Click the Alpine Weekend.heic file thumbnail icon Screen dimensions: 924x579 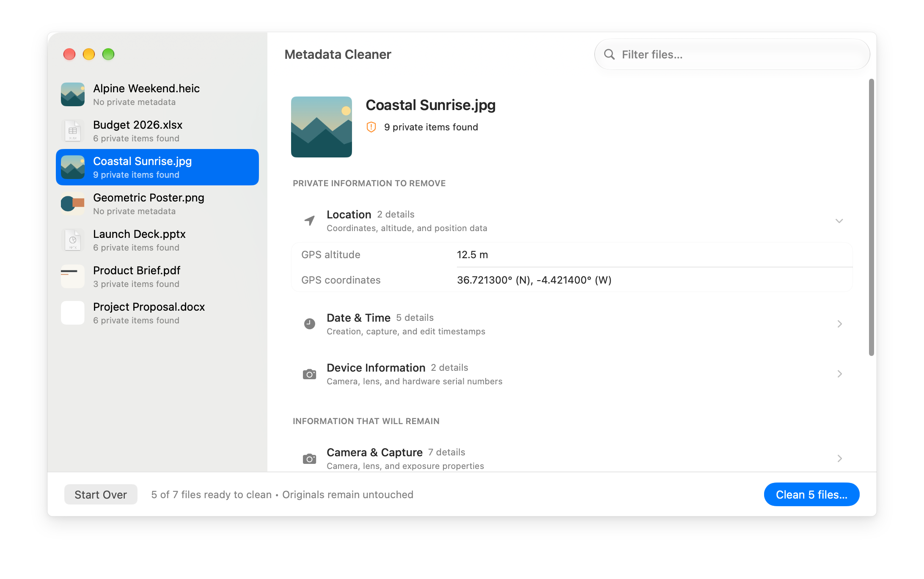[73, 94]
